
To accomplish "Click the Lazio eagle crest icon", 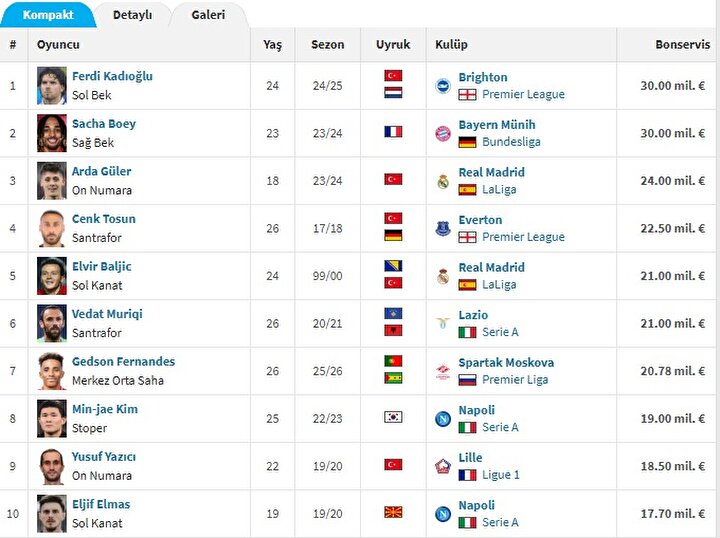I will 443,324.
